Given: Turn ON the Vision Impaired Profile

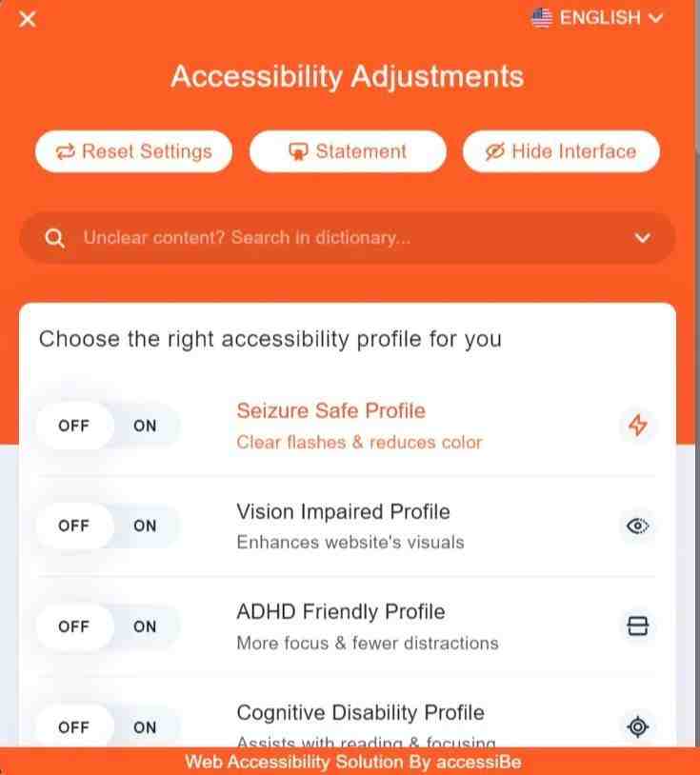Looking at the screenshot, I should pyautogui.click(x=145, y=526).
